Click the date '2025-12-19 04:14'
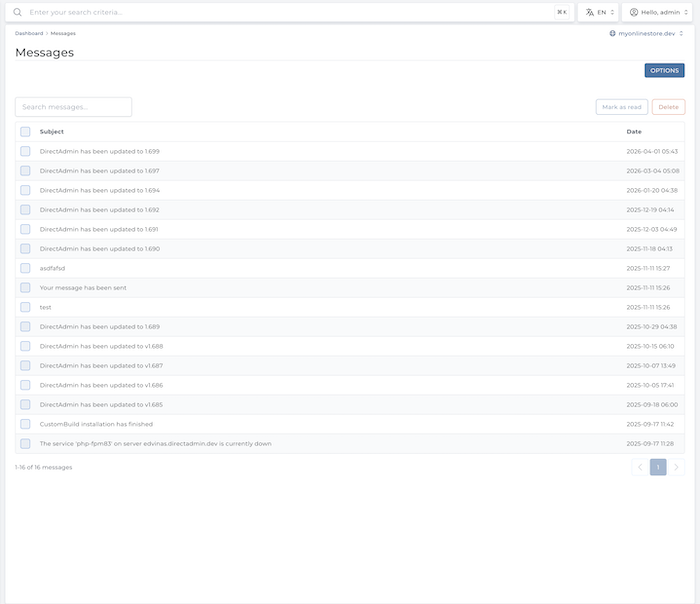Image resolution: width=700 pixels, height=604 pixels. tap(650, 210)
